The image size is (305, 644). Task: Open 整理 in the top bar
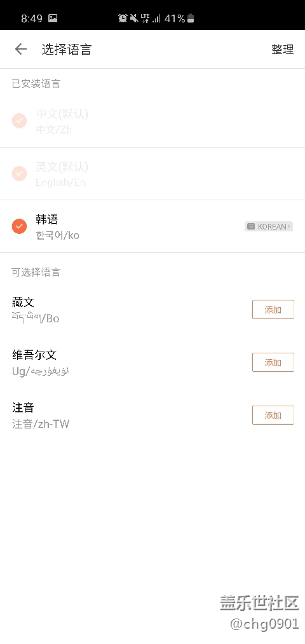(x=282, y=50)
